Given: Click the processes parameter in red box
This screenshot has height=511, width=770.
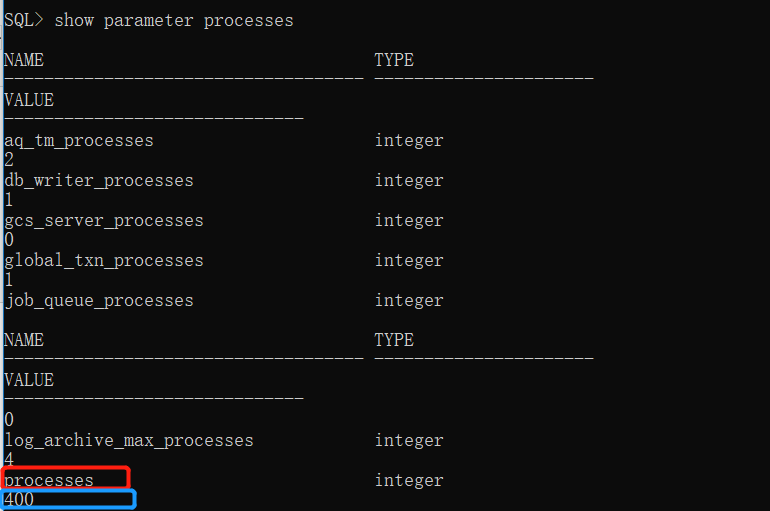Looking at the screenshot, I should click(49, 481).
